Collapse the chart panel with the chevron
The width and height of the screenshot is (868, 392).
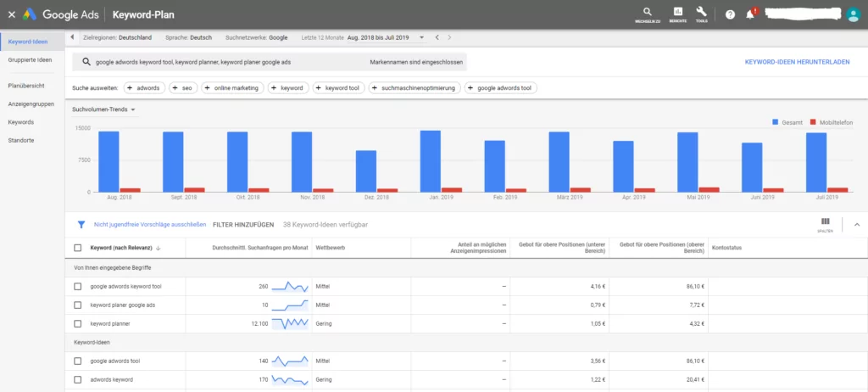click(857, 225)
